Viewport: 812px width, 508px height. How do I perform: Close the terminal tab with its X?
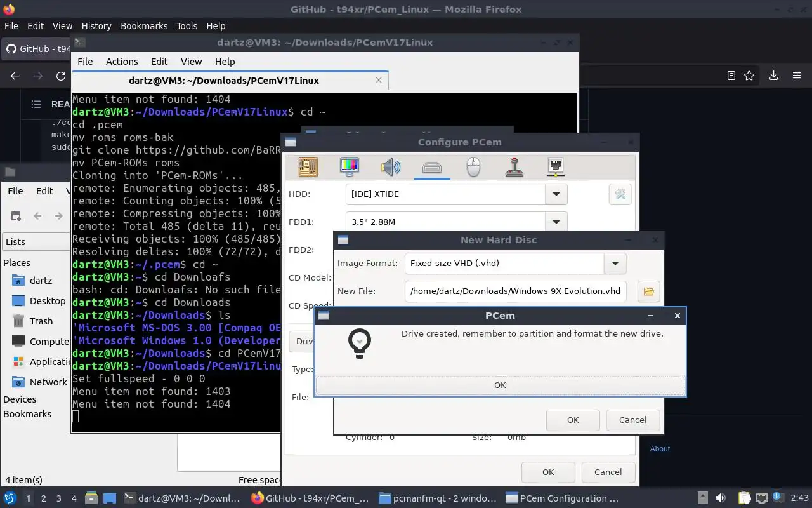click(x=379, y=80)
